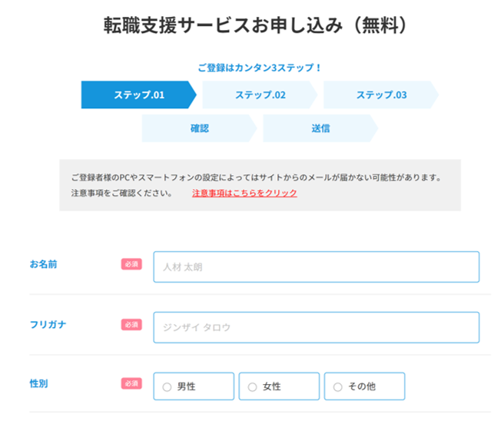Click the 転職支援サービスお申し込み heading
The height and width of the screenshot is (424, 504).
254,25
